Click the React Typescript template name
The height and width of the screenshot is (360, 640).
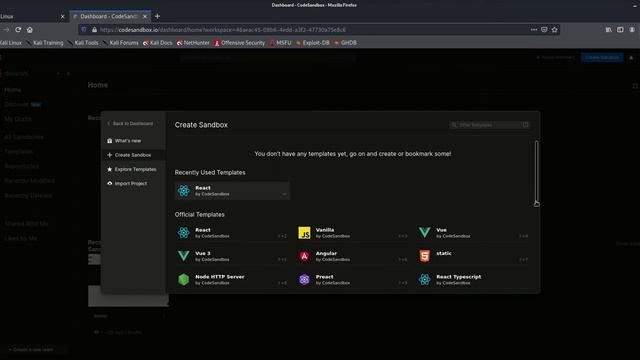click(458, 276)
